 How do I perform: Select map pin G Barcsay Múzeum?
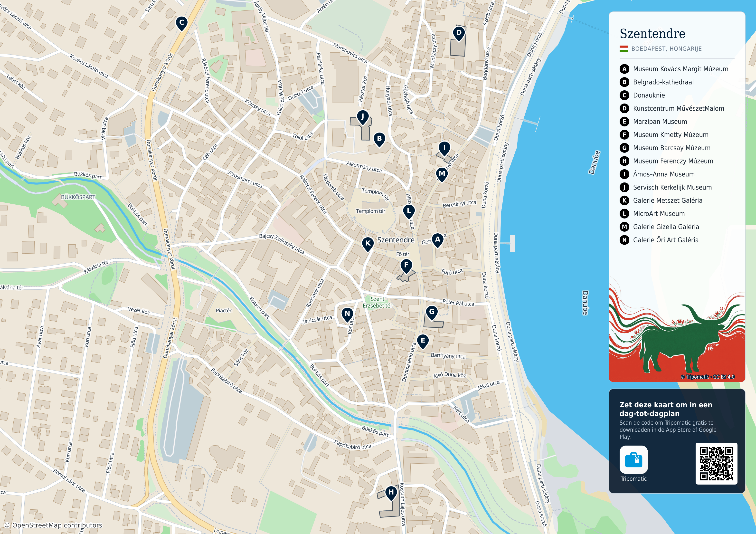click(x=432, y=313)
